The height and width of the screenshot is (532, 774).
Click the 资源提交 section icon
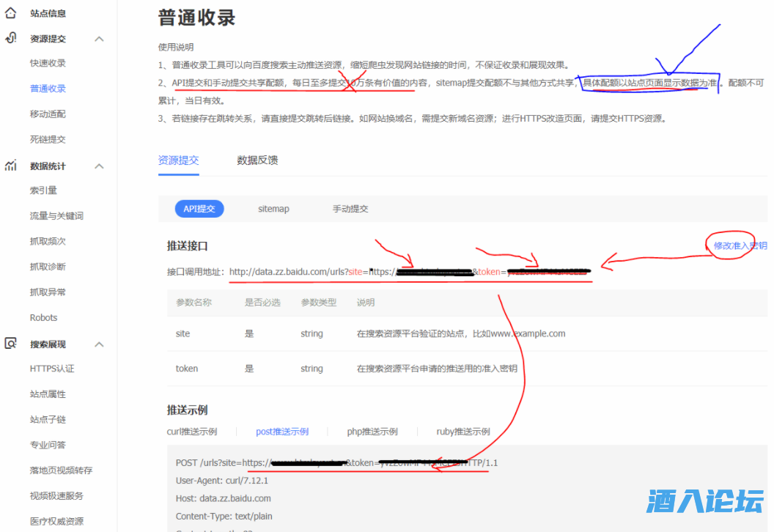click(x=11, y=38)
